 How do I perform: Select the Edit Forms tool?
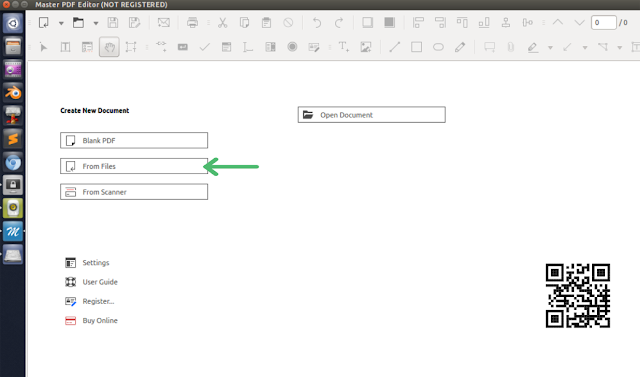[x=87, y=47]
